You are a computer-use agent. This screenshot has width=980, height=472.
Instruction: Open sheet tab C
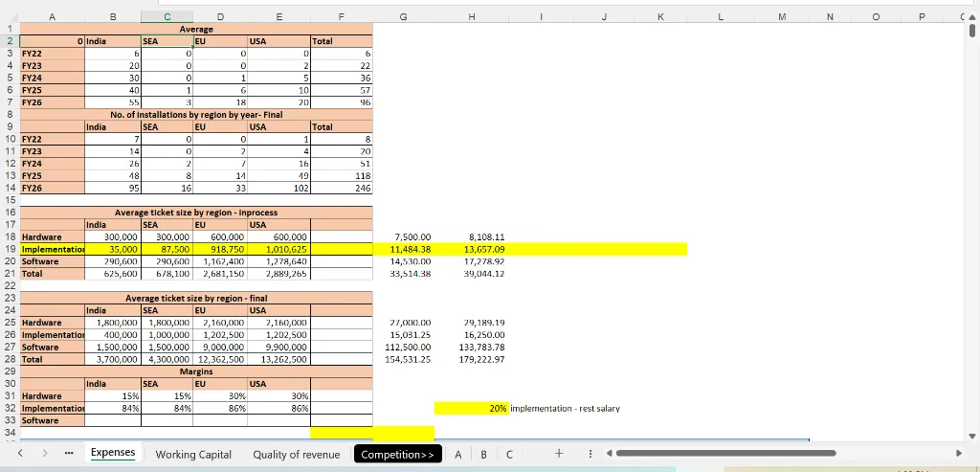[508, 454]
